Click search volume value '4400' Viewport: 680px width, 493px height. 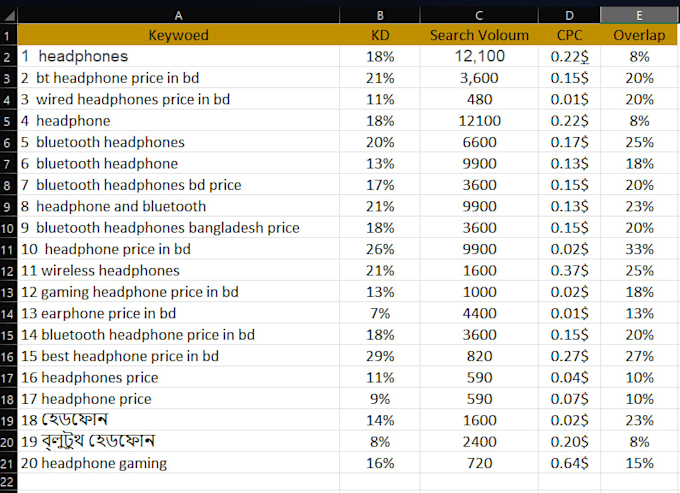(x=479, y=313)
